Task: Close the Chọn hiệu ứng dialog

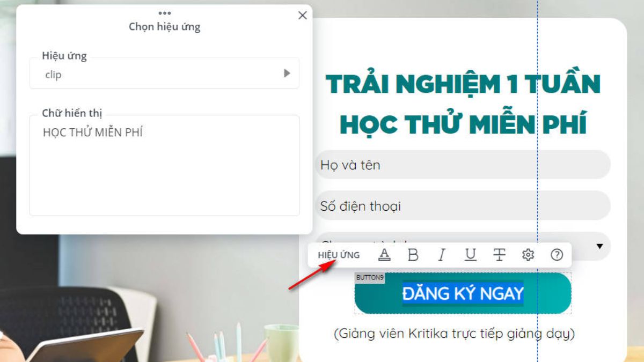Action: point(302,16)
